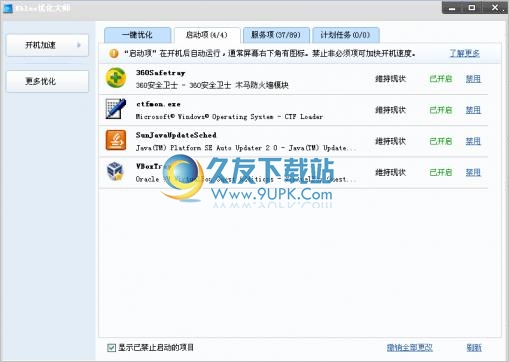
Task: Click the CTF Loader description text
Action: pyautogui.click(x=229, y=117)
